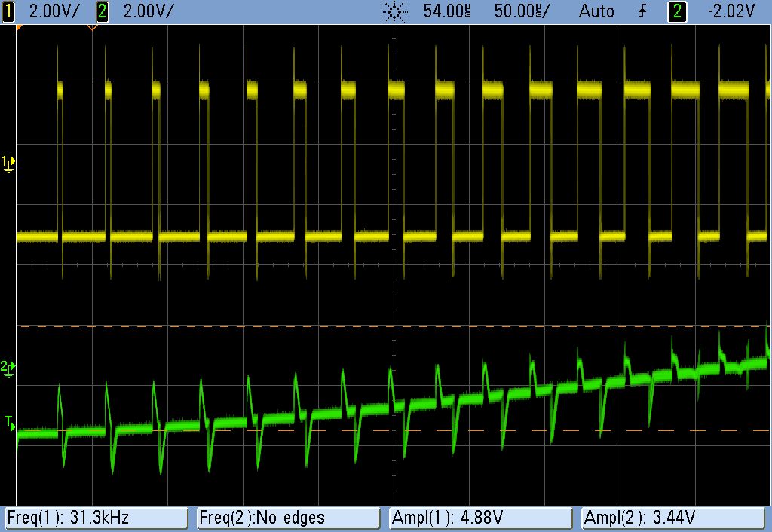This screenshot has width=772, height=532.
Task: Click the Ampl(1): 4.88V measurement box
Action: tap(480, 518)
